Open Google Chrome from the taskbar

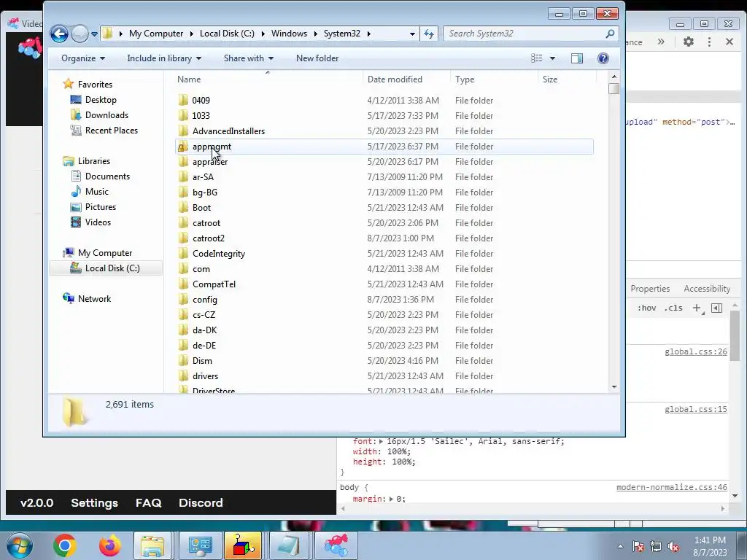point(65,545)
